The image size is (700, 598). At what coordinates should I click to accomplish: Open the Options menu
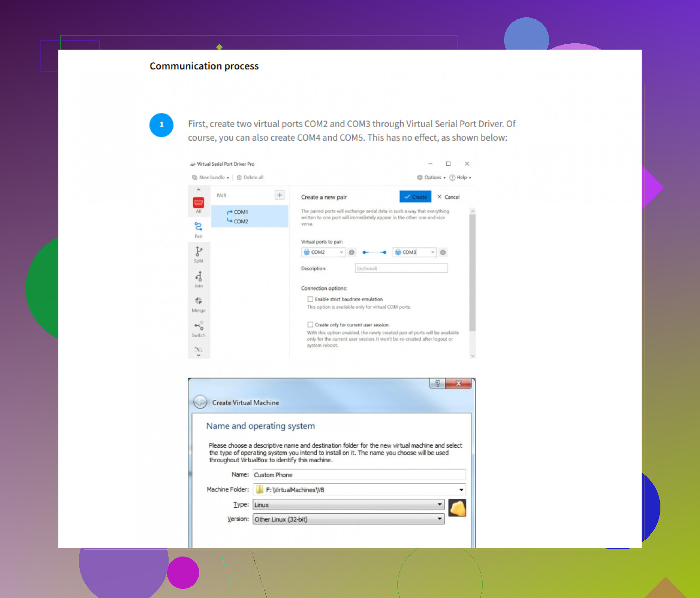(x=431, y=178)
